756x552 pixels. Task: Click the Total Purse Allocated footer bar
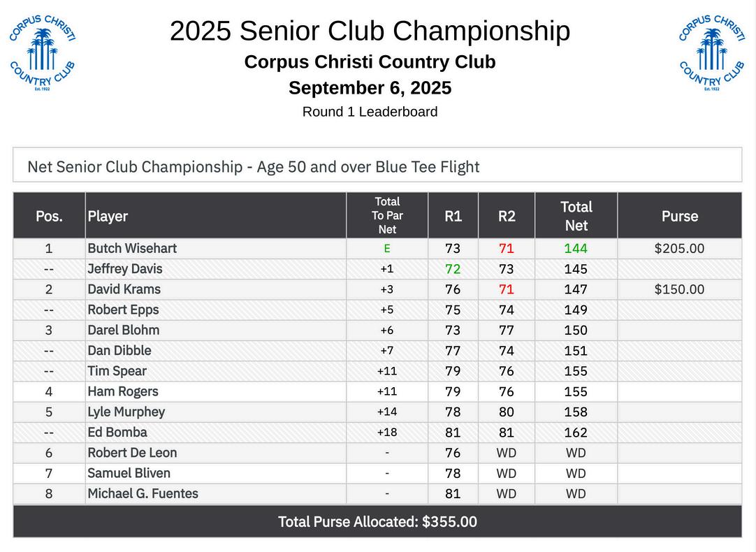tap(377, 522)
